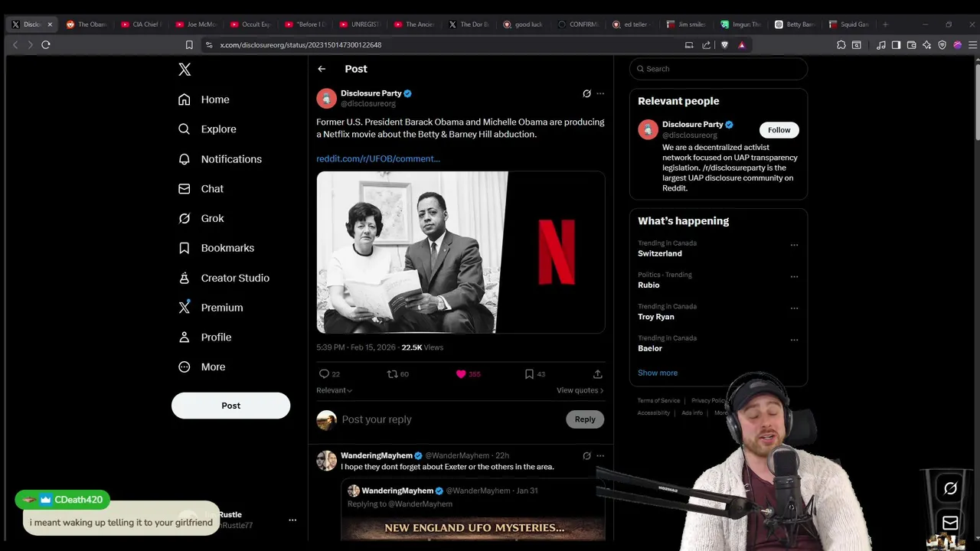This screenshot has height=551, width=980.
Task: Switch to the CIA Chief YouTube tab
Action: click(x=142, y=24)
